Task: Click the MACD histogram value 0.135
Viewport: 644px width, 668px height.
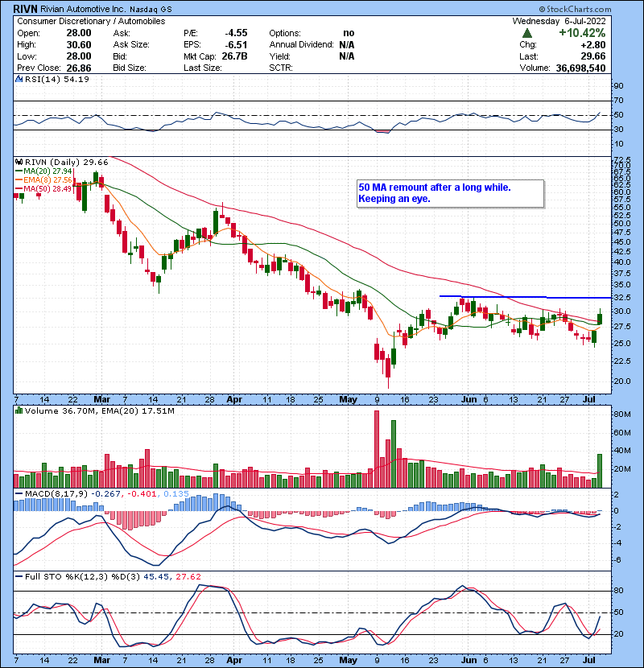Action: [x=175, y=493]
